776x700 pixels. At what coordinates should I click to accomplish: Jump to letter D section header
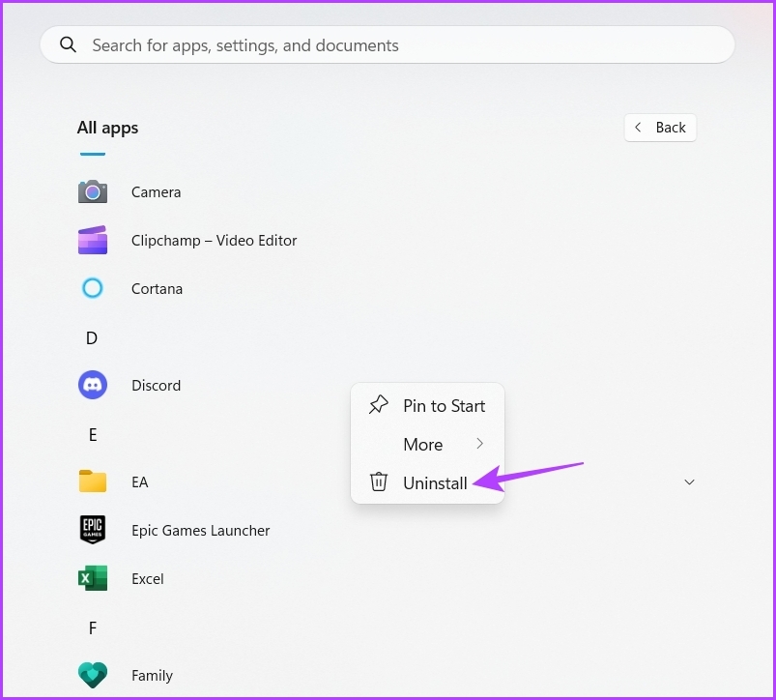click(x=92, y=338)
